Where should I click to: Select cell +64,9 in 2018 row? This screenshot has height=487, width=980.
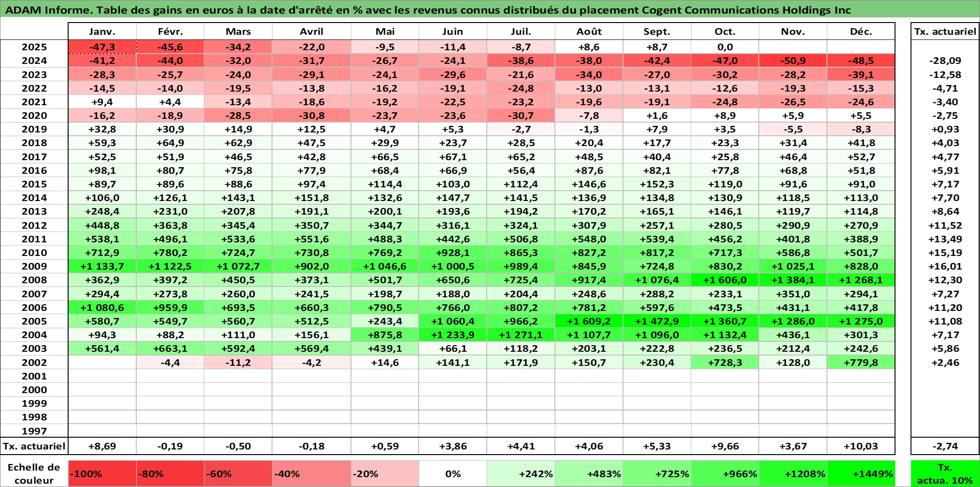pos(170,143)
